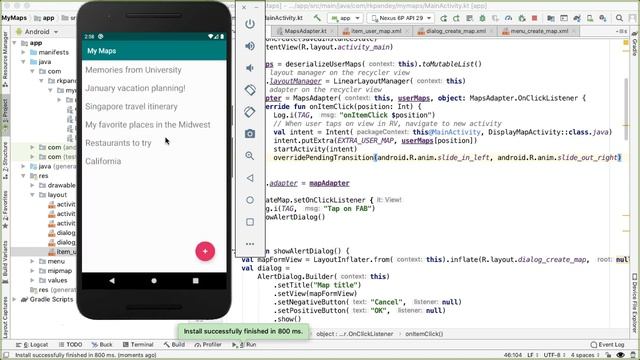
Task: Open the Logcat tool window
Action: click(33, 344)
